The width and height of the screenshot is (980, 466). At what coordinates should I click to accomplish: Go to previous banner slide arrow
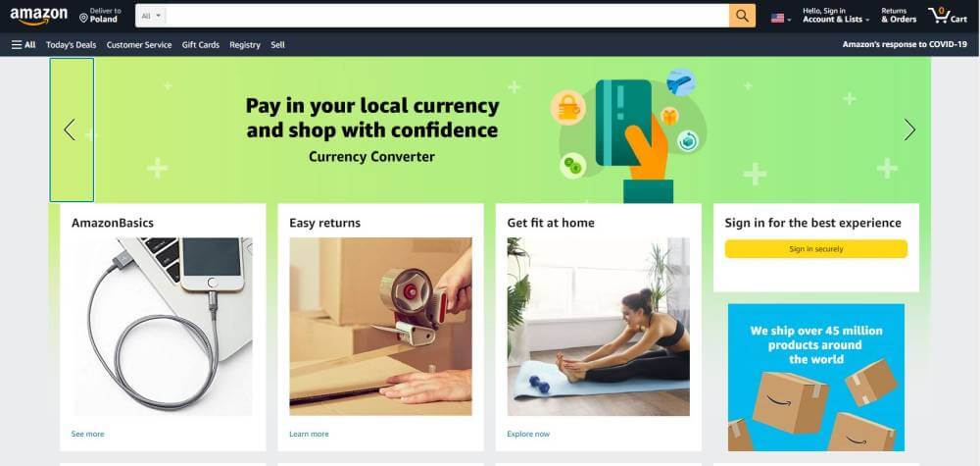pyautogui.click(x=70, y=129)
